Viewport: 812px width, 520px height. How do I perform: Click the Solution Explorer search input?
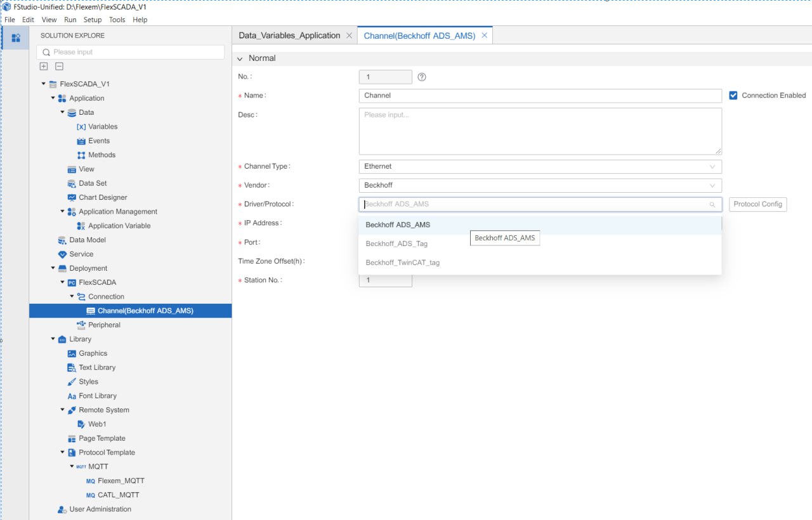(131, 52)
